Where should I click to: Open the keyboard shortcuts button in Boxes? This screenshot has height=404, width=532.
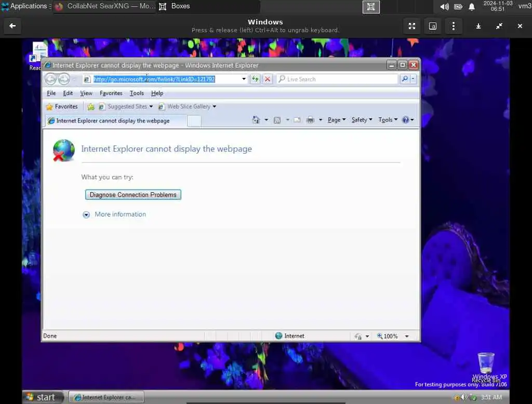click(433, 26)
